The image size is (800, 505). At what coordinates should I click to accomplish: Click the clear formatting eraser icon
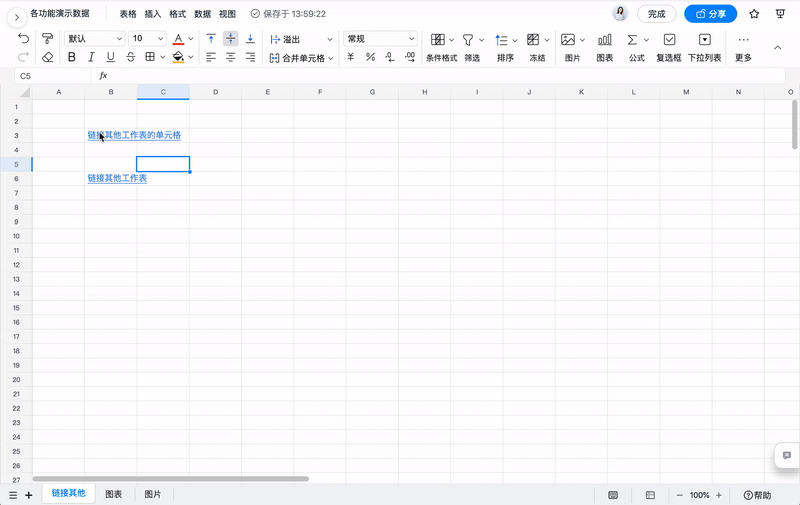pyautogui.click(x=48, y=58)
